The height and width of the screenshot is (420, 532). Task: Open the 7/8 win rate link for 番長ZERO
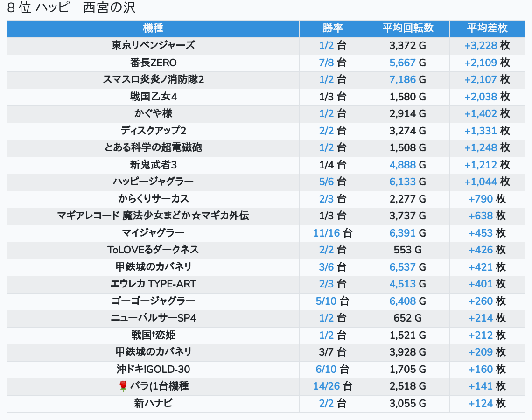tap(326, 63)
